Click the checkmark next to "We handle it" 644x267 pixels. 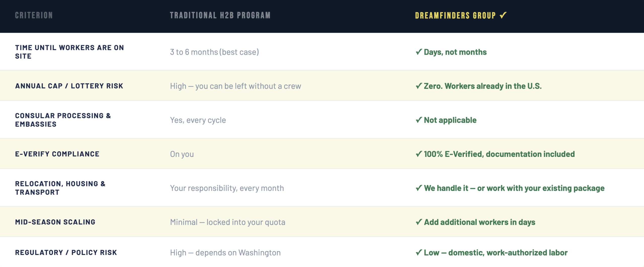pyautogui.click(x=419, y=188)
